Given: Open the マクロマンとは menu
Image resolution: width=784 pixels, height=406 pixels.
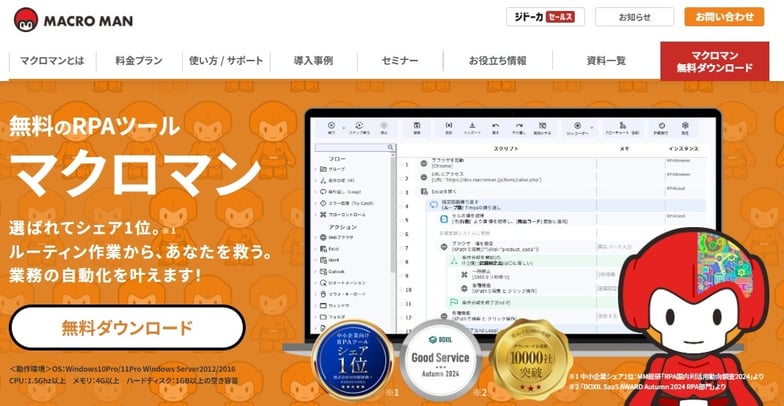Looking at the screenshot, I should pos(52,61).
